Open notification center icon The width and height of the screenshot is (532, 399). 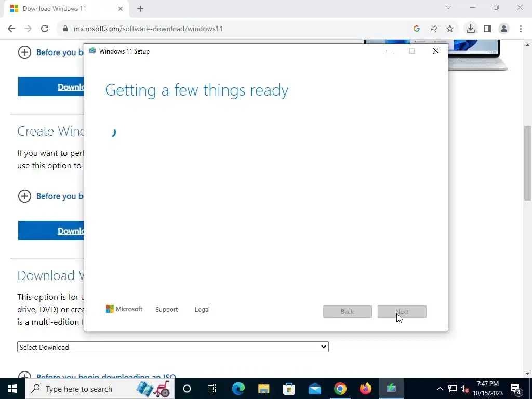[516, 389]
